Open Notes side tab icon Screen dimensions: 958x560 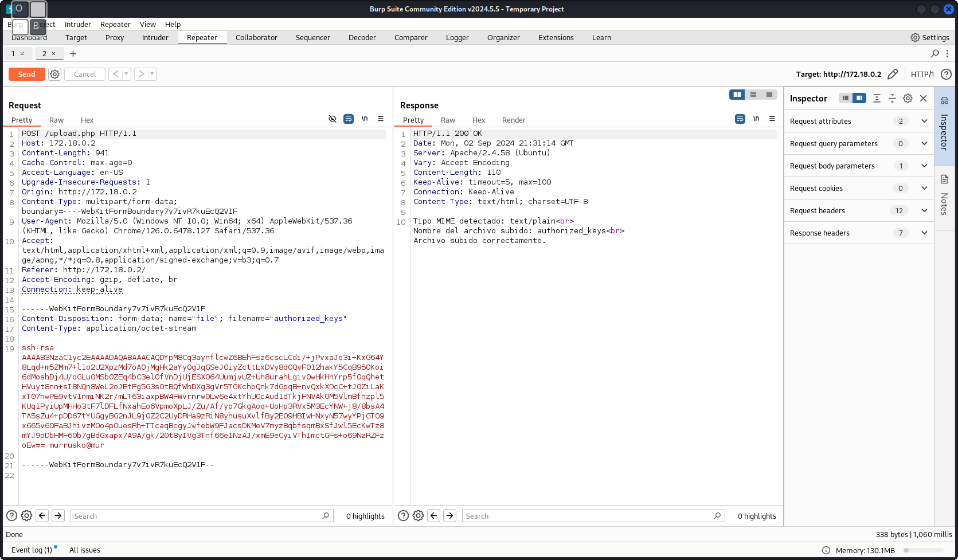tap(944, 179)
